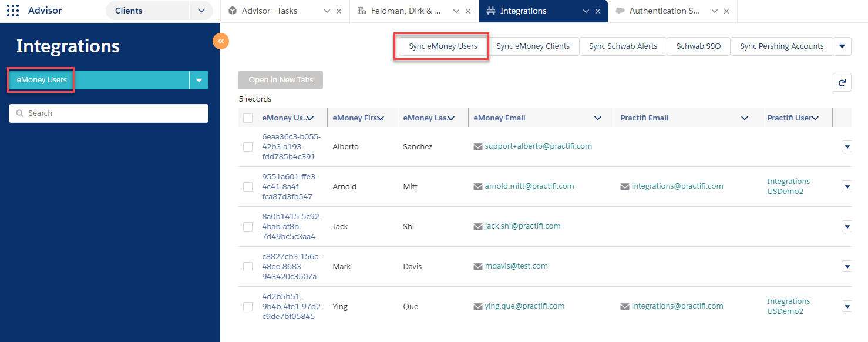
Task: Show more sync actions dropdown
Action: (x=842, y=46)
